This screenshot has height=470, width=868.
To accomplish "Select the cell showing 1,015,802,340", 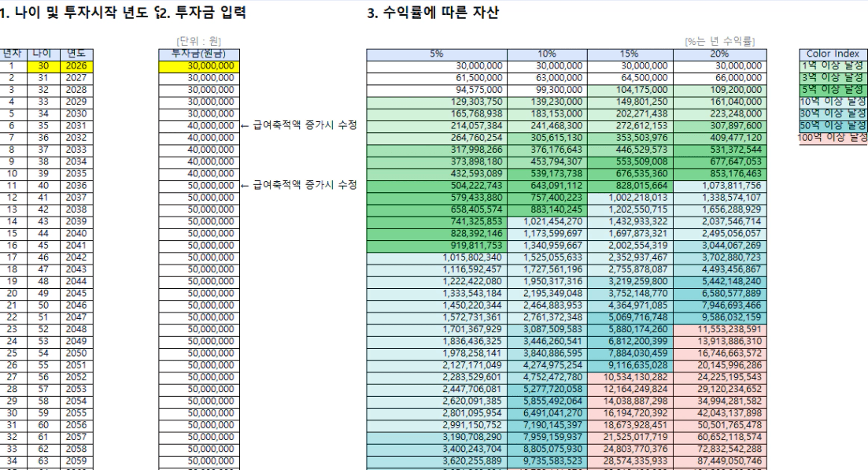I will tap(437, 257).
